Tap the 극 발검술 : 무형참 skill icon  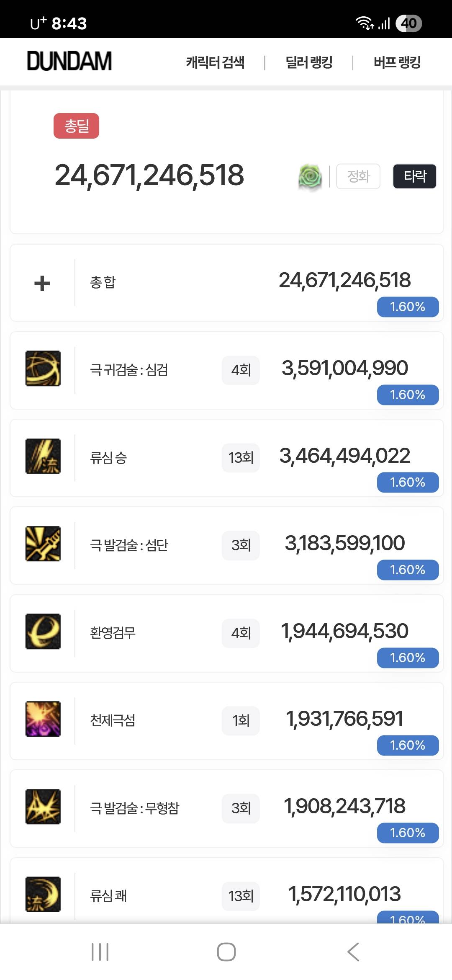(43, 807)
